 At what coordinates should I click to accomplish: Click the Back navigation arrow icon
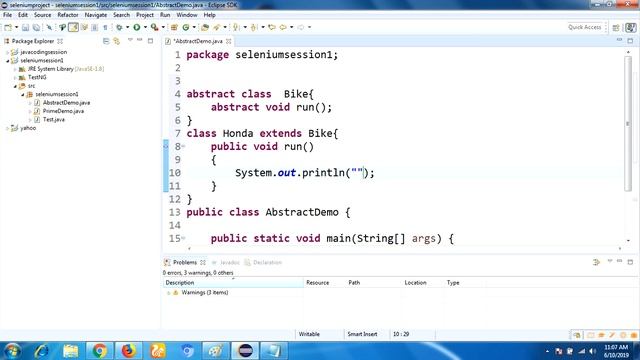pos(283,27)
